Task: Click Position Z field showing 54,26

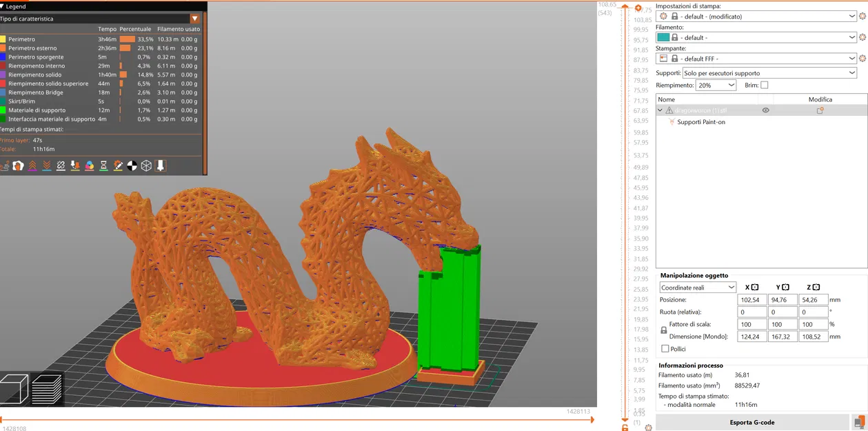Action: pyautogui.click(x=813, y=300)
